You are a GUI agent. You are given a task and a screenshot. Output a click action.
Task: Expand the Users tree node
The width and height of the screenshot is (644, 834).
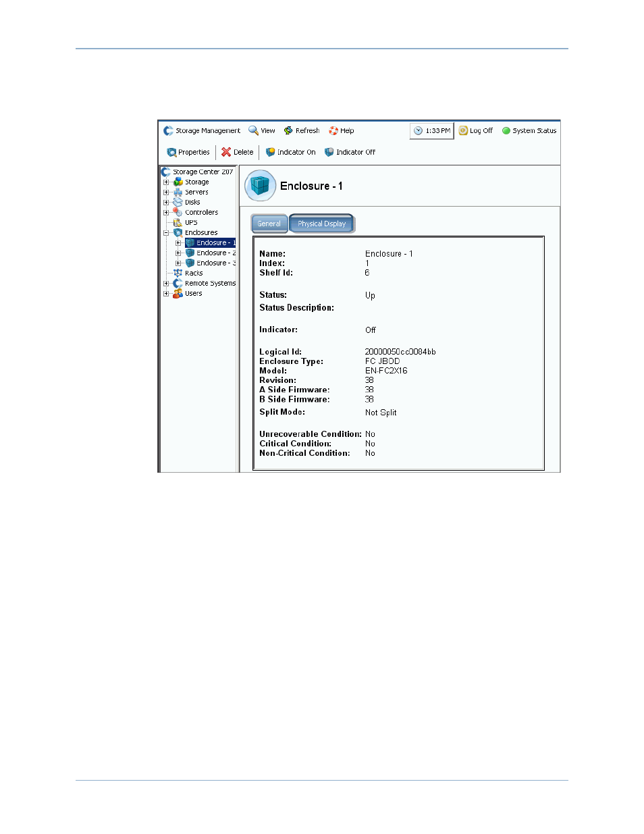coord(166,294)
